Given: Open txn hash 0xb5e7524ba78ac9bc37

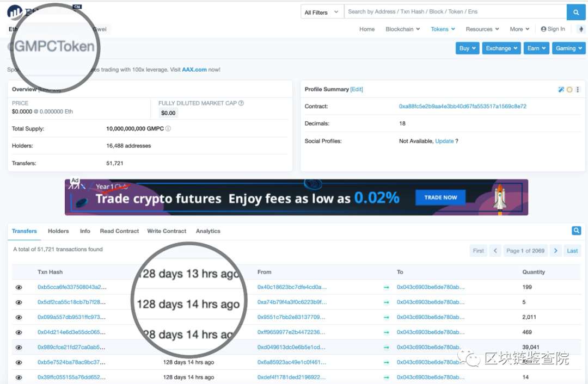Looking at the screenshot, I should pyautogui.click(x=71, y=362).
